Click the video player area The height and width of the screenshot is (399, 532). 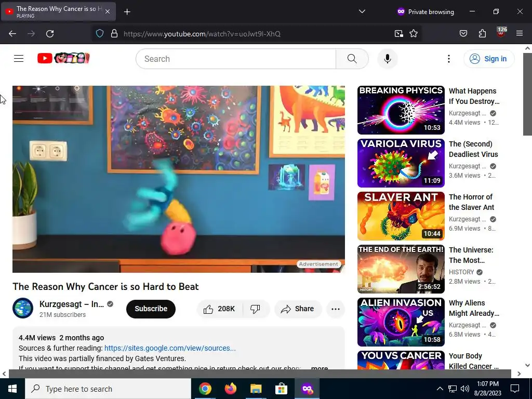(x=179, y=179)
